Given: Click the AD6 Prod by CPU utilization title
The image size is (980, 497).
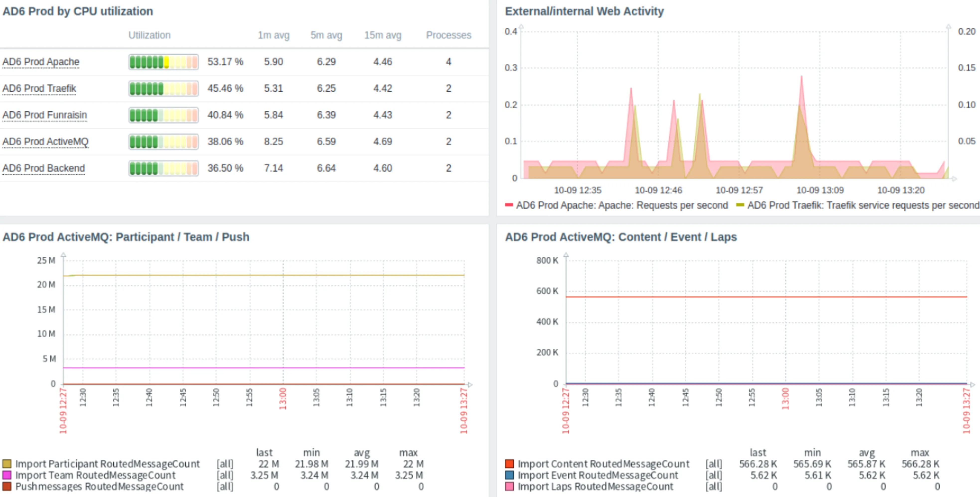Looking at the screenshot, I should point(77,11).
